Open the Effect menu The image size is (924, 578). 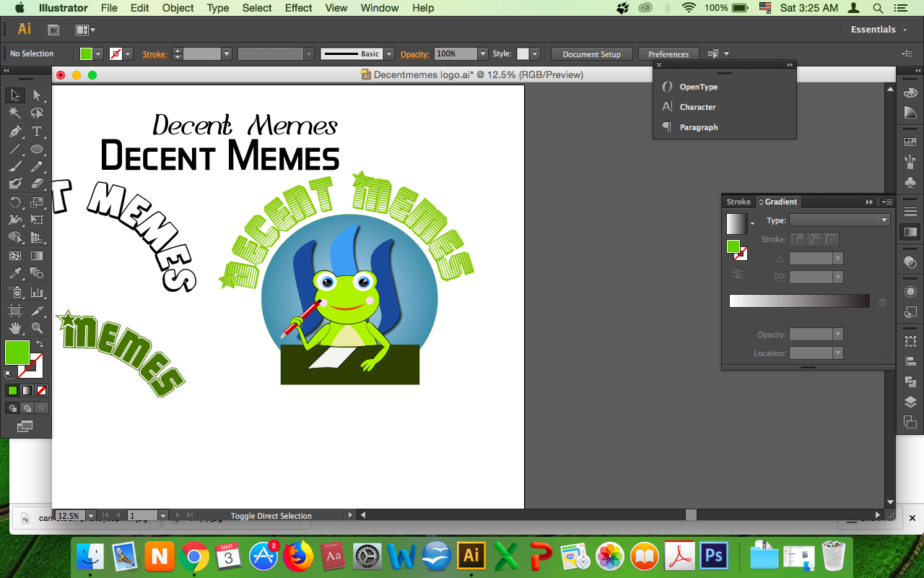pos(298,8)
